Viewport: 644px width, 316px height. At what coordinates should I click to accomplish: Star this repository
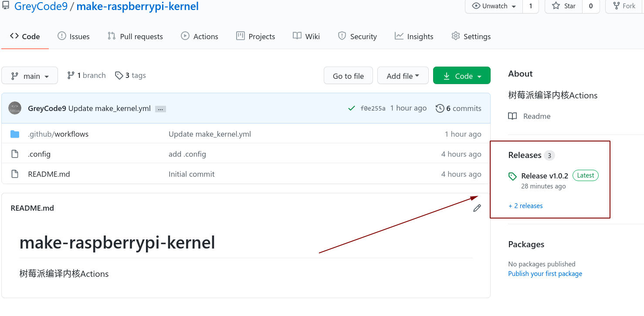click(563, 6)
